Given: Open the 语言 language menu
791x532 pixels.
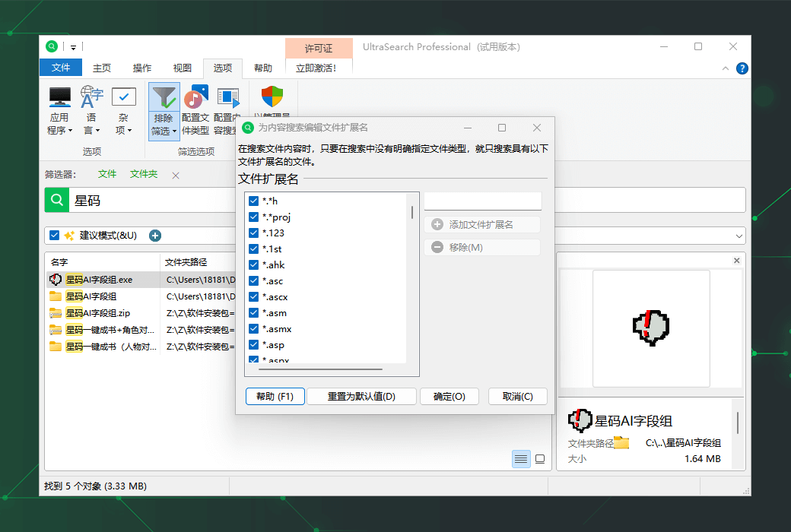Looking at the screenshot, I should (x=91, y=110).
